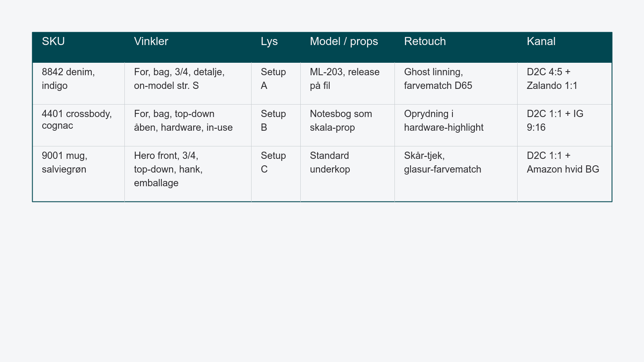644x362 pixels.
Task: Select the Retouch column header
Action: [x=456, y=47]
